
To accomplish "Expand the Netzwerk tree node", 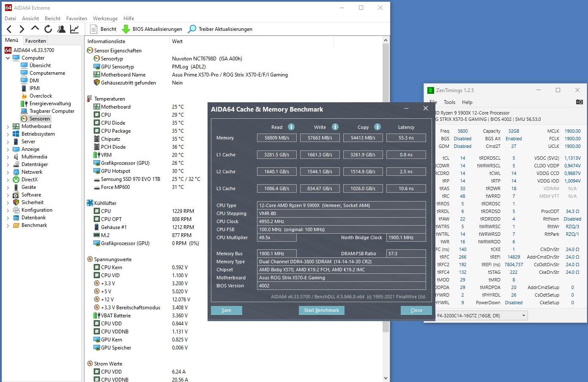I will click(x=8, y=172).
